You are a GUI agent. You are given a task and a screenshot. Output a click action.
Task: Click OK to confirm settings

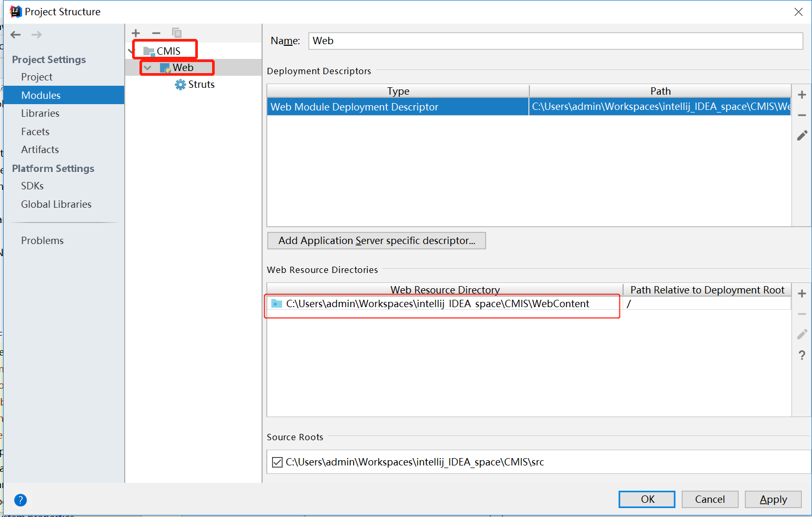(647, 499)
